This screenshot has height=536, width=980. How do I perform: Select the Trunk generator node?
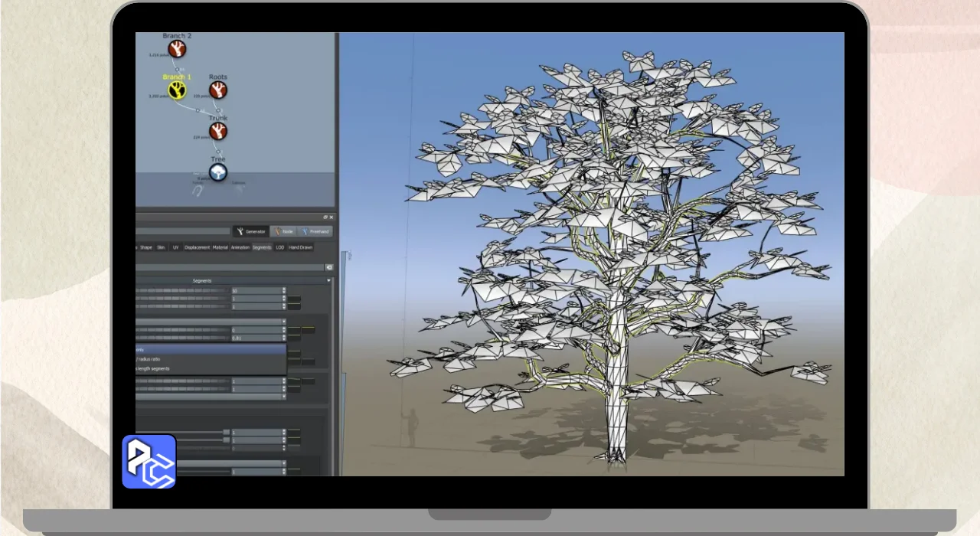pyautogui.click(x=218, y=131)
